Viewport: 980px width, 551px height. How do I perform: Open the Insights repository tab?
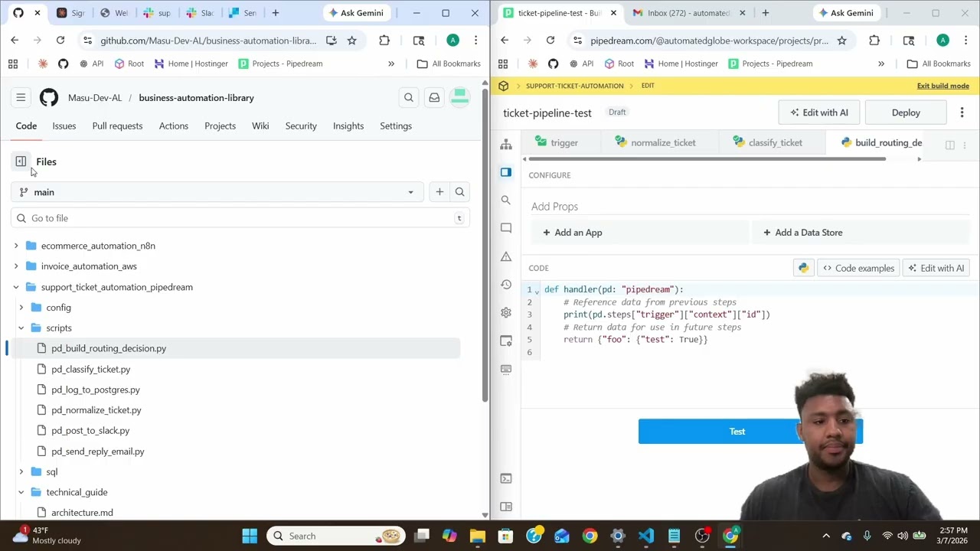click(348, 126)
